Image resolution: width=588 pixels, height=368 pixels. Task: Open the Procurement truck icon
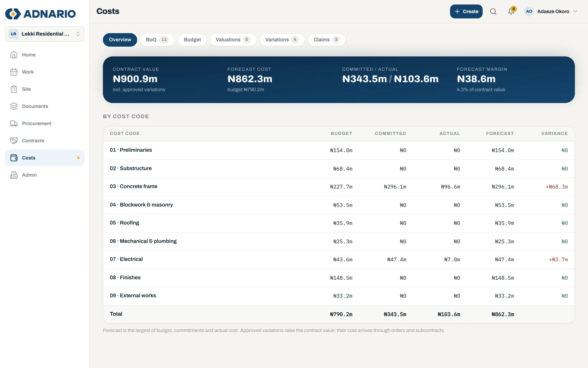14,123
